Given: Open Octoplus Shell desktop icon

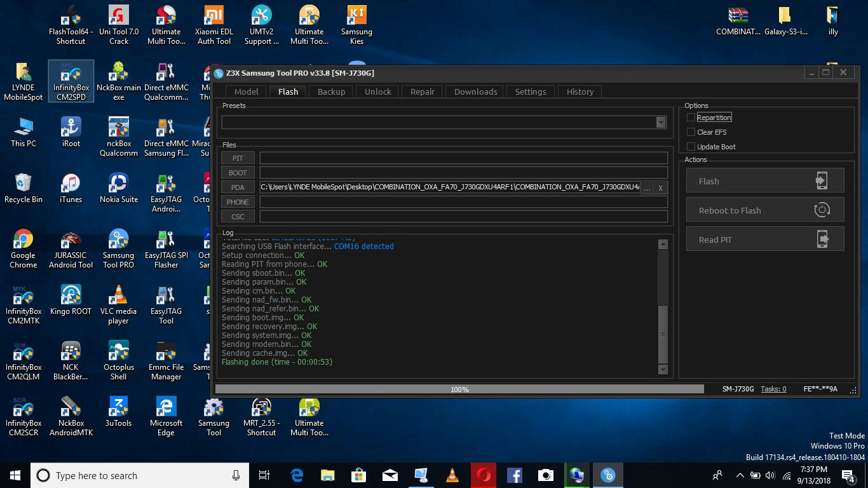Looking at the screenshot, I should [118, 361].
